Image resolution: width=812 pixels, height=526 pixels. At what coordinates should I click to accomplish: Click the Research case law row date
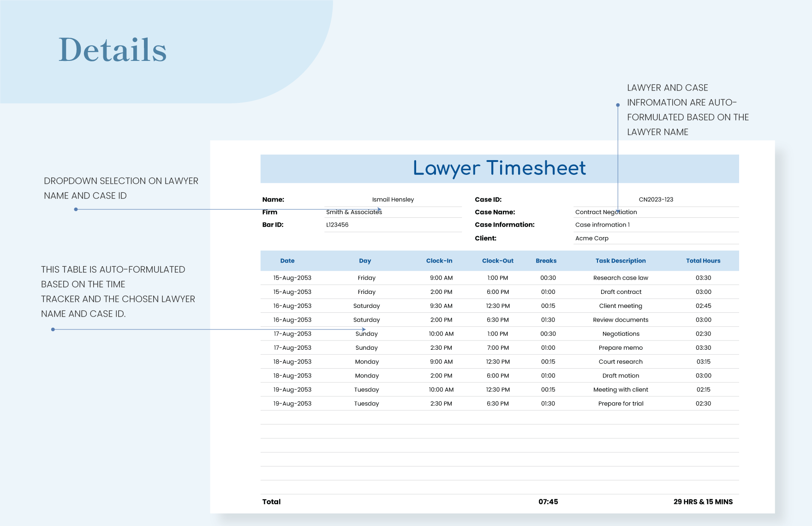point(292,278)
